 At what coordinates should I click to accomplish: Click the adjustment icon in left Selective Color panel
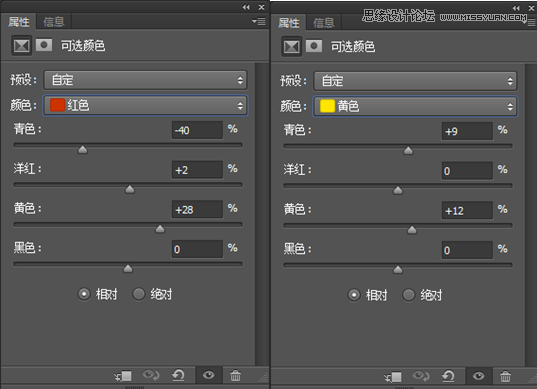pyautogui.click(x=22, y=46)
